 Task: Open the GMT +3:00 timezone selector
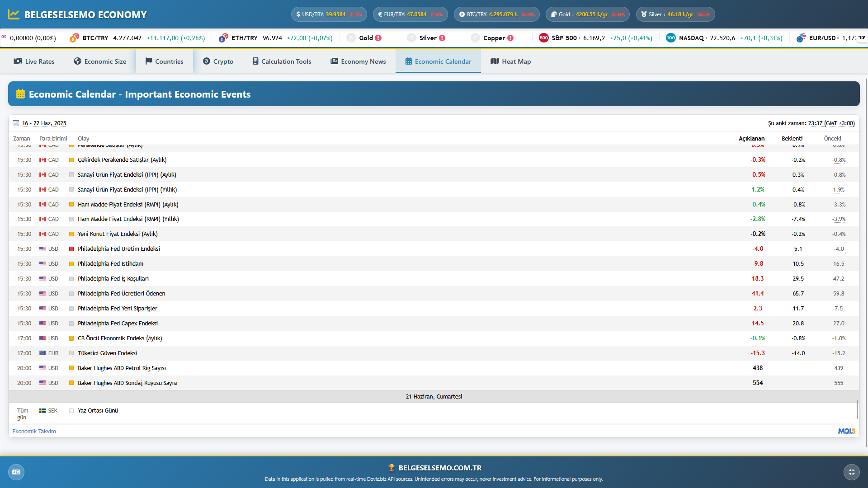[x=840, y=123]
